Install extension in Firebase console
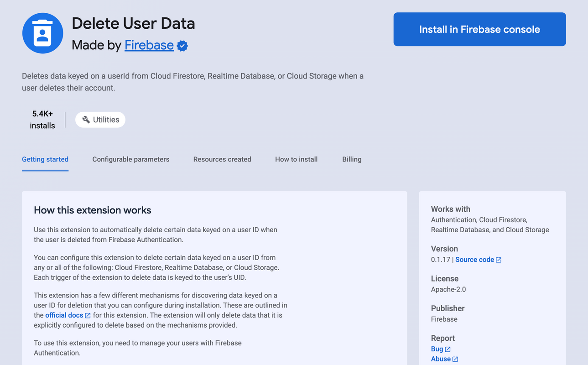Image resolution: width=588 pixels, height=365 pixels. [479, 29]
